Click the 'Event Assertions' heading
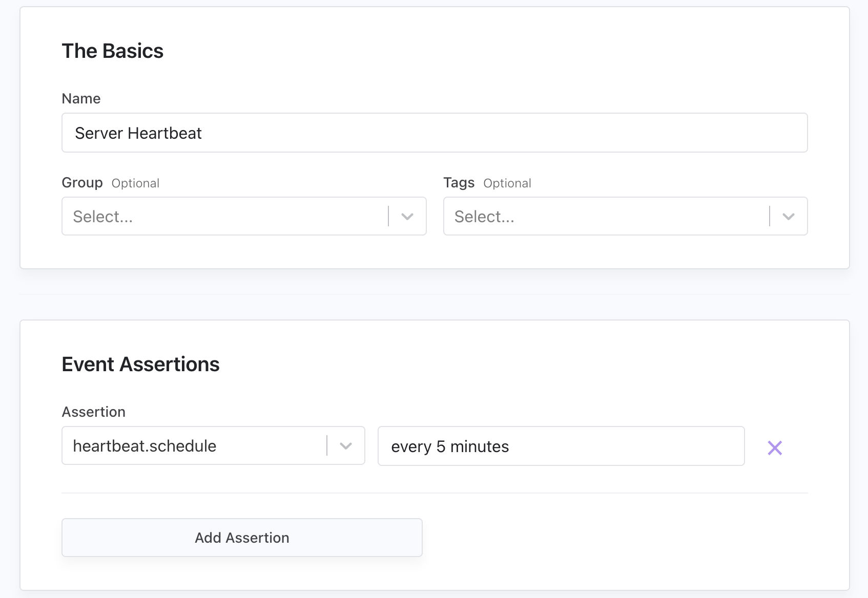This screenshot has width=868, height=598. coord(140,365)
